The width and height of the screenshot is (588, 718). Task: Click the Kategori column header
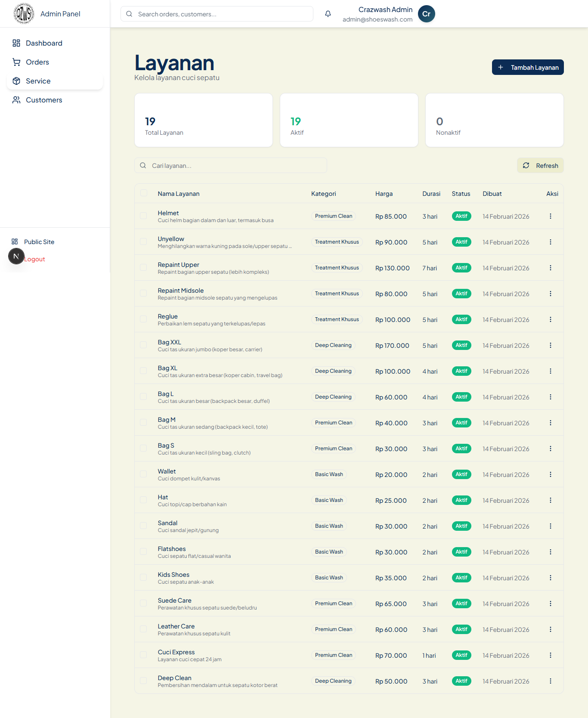pyautogui.click(x=324, y=194)
